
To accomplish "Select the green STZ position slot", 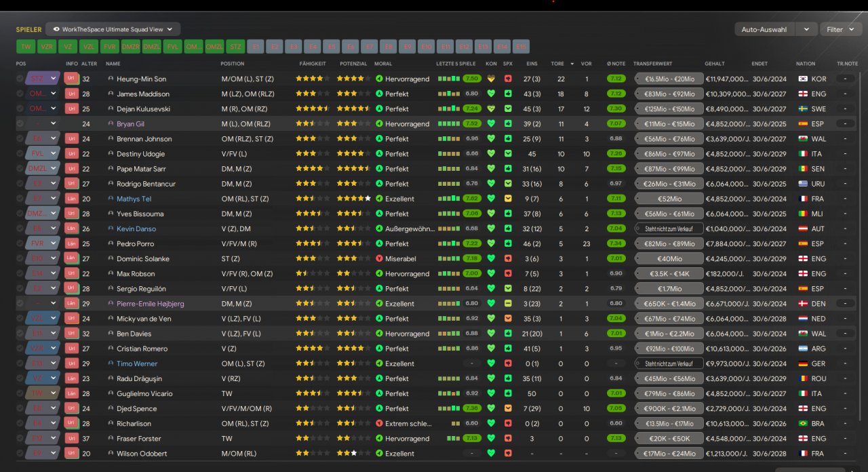I will point(235,46).
